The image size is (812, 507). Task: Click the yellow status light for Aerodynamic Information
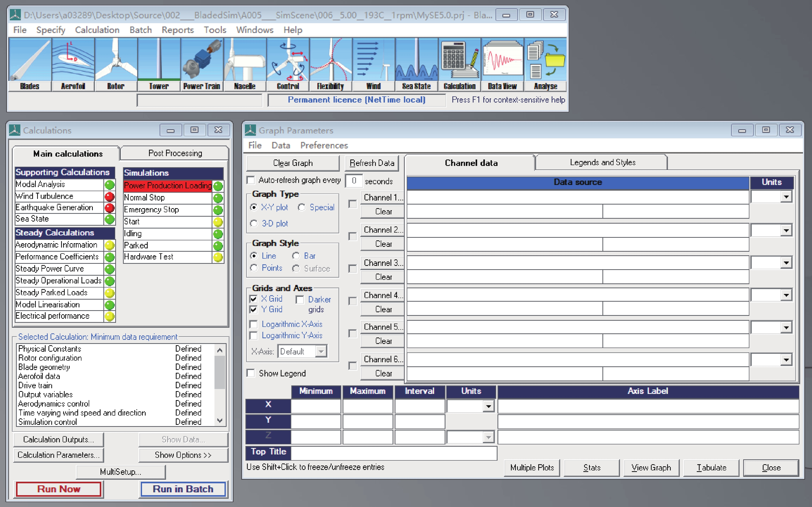point(109,245)
